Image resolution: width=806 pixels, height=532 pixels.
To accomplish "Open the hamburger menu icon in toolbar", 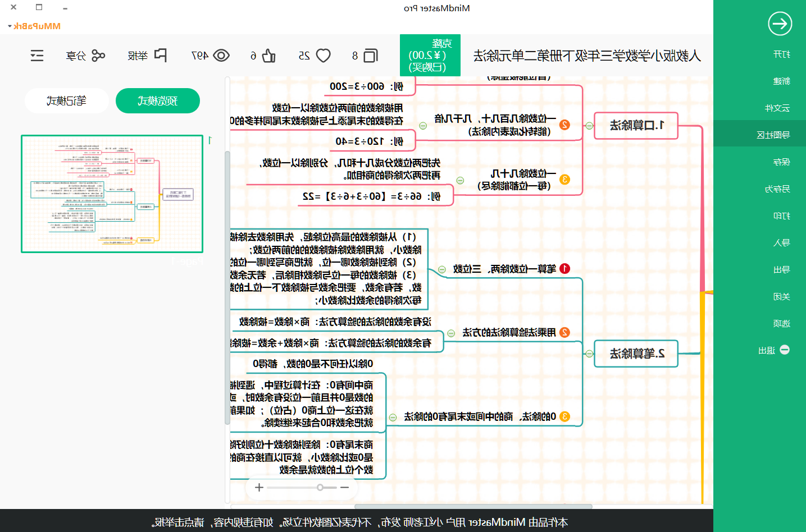I will (x=37, y=55).
